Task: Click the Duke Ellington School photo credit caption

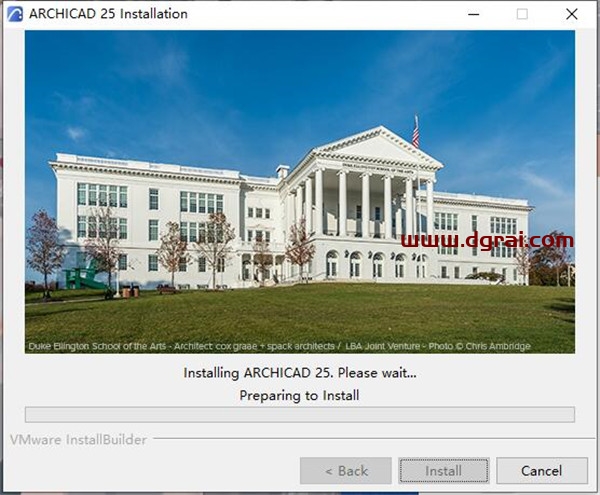Action: pyautogui.click(x=278, y=346)
